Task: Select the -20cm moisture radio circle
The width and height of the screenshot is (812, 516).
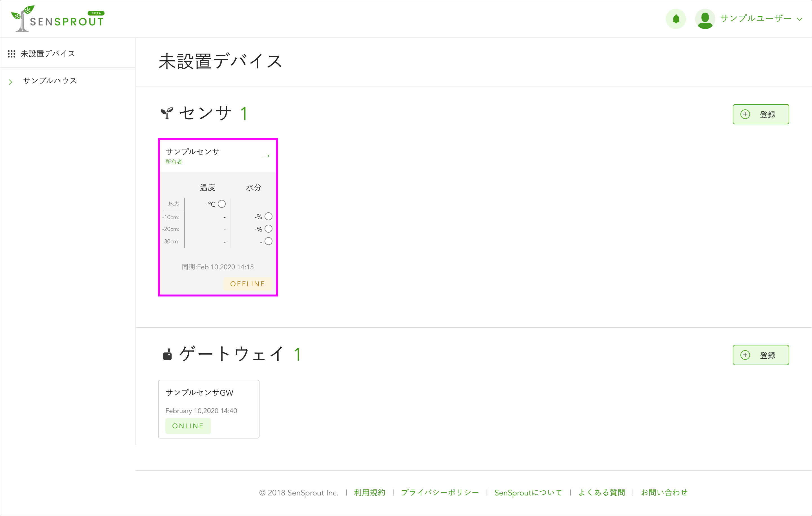Action: [x=268, y=229]
